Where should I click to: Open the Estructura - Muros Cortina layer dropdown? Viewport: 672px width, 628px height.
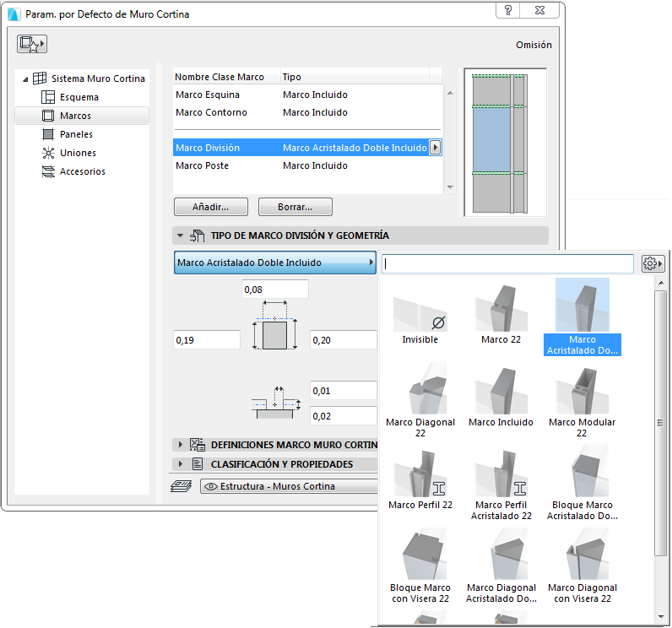[x=289, y=487]
